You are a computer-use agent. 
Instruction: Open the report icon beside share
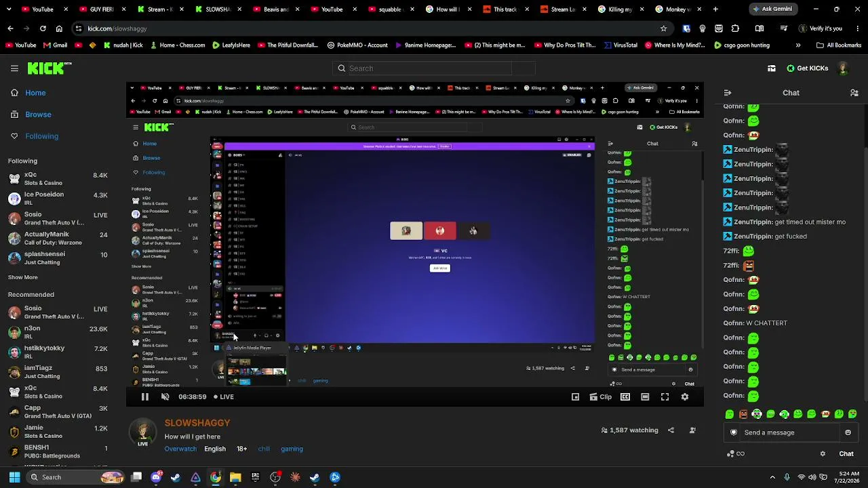pos(692,430)
